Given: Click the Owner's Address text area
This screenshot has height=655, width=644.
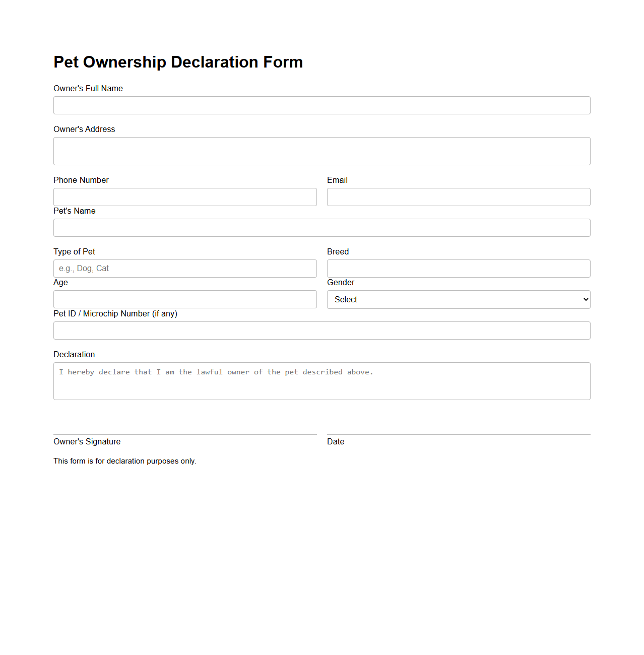Looking at the screenshot, I should click(321, 151).
